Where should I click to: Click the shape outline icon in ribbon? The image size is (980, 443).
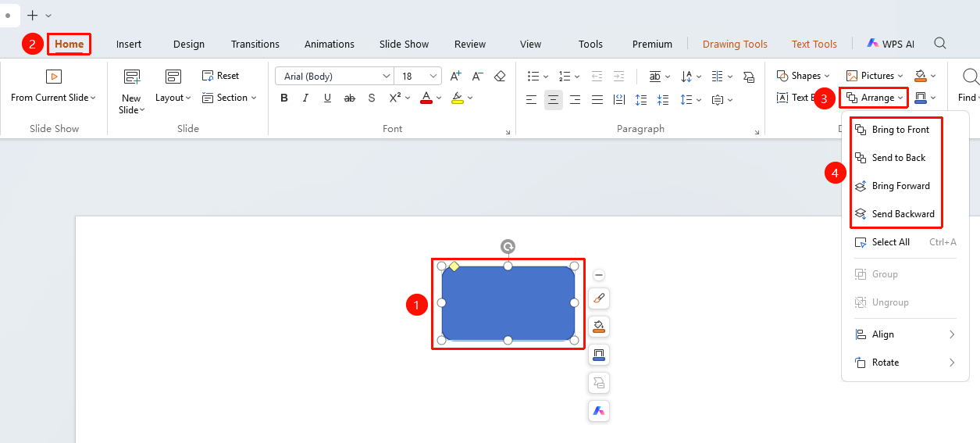[921, 98]
